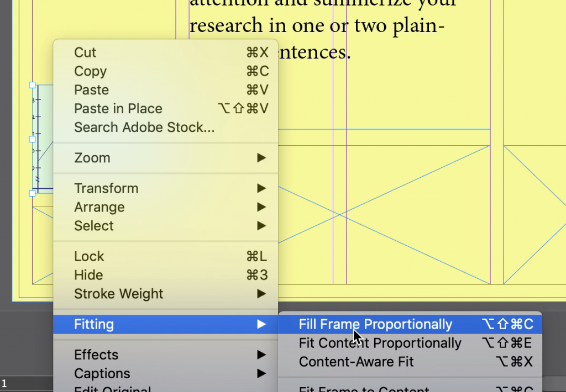This screenshot has height=392, width=566.
Task: Expand the Effects submenu
Action: coord(166,355)
